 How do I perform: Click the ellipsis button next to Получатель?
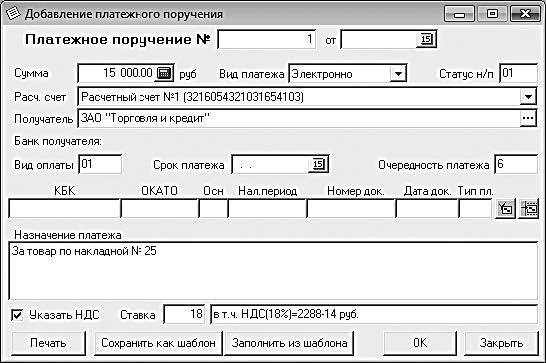[x=528, y=118]
